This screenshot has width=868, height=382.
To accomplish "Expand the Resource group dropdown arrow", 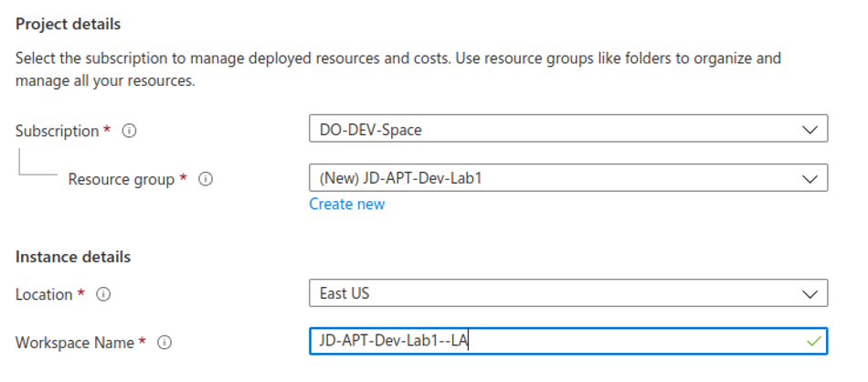I will click(809, 179).
